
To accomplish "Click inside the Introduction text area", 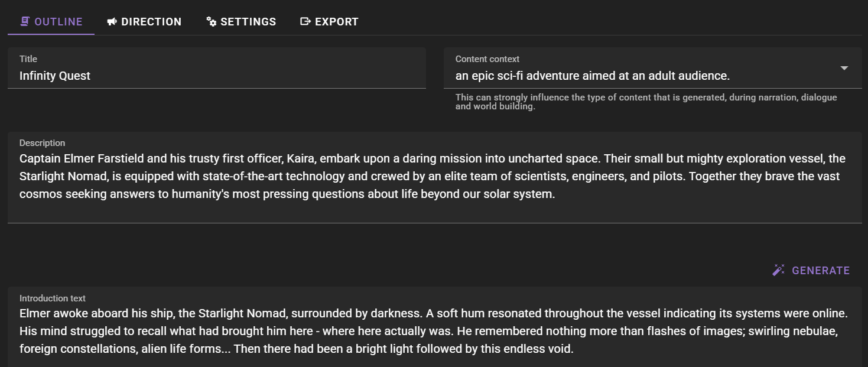I will [x=435, y=327].
